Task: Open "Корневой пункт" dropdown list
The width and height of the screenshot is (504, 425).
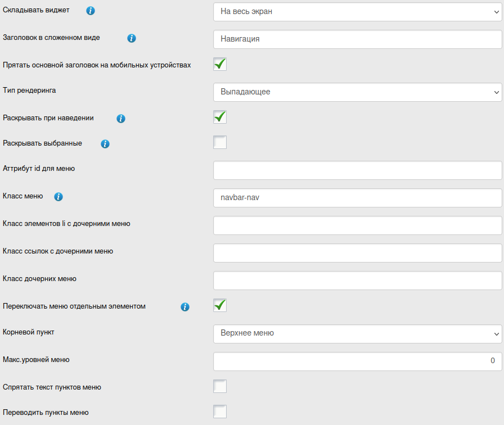Action: coord(357,333)
